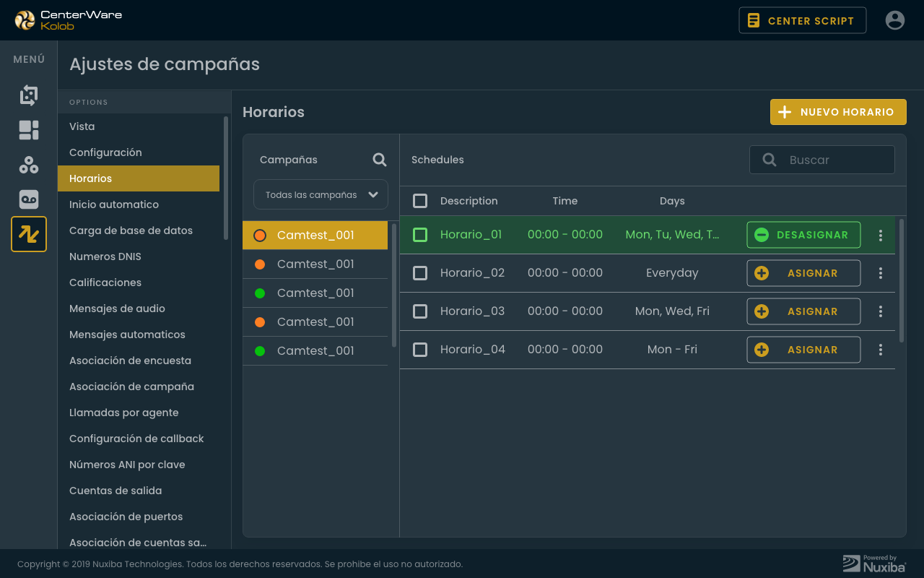Open Calificaciones option

(x=139, y=282)
